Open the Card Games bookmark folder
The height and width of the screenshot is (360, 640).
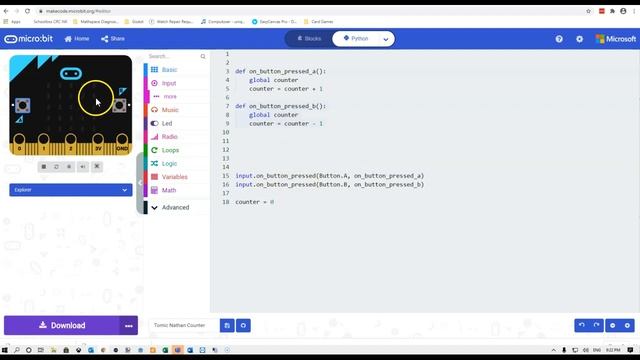(318, 22)
